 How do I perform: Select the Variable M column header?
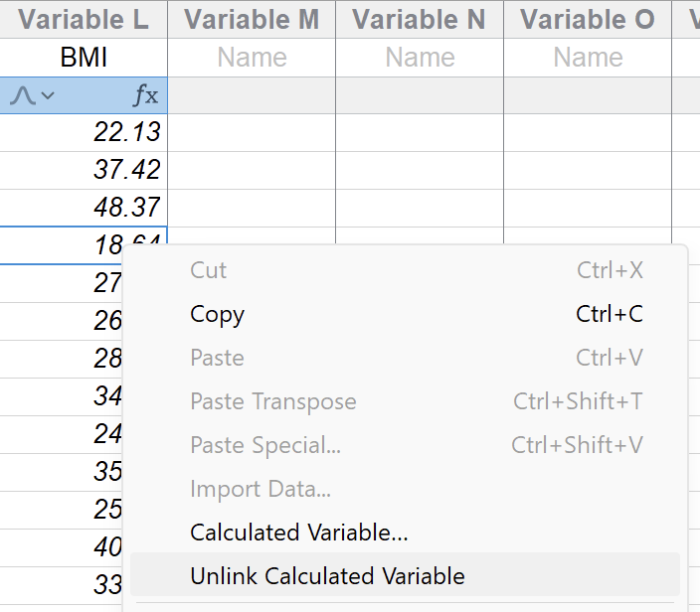pyautogui.click(x=252, y=19)
